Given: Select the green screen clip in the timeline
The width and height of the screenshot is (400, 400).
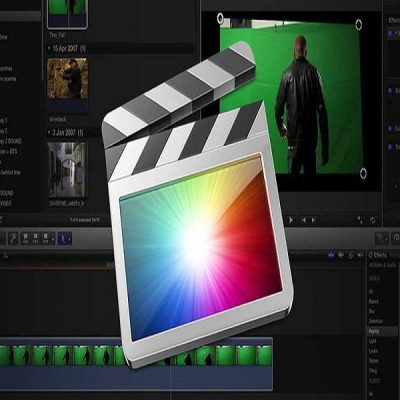Looking at the screenshot, I should [x=136, y=363].
